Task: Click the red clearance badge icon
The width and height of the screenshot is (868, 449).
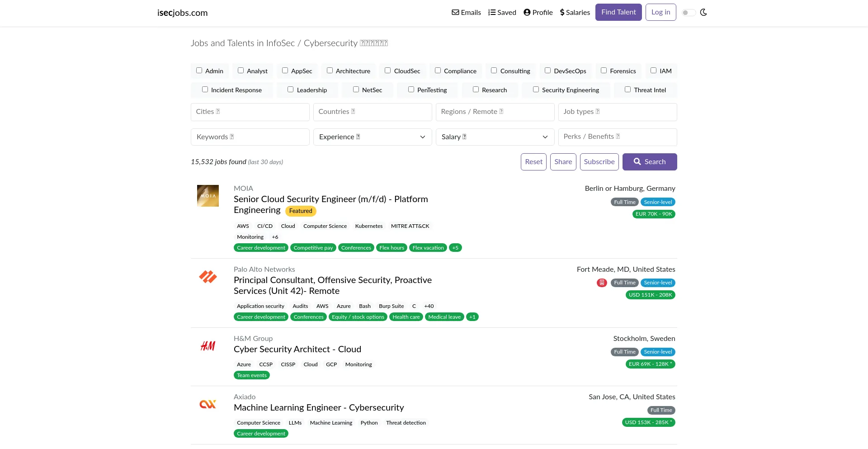Action: [x=602, y=283]
